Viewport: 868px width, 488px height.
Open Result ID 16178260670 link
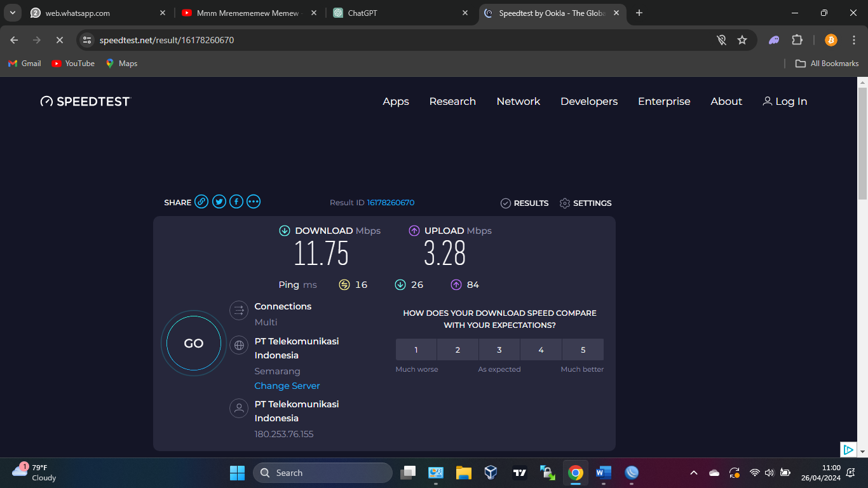coord(391,203)
